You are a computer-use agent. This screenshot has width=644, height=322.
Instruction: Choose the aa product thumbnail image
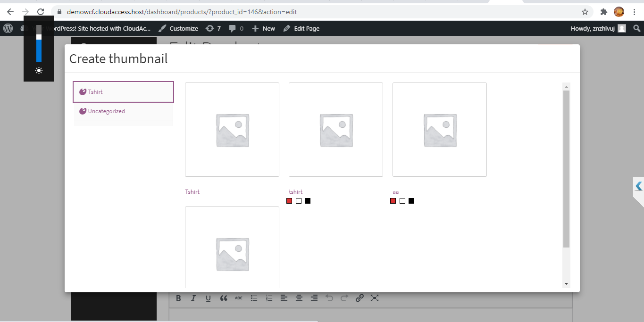click(440, 130)
